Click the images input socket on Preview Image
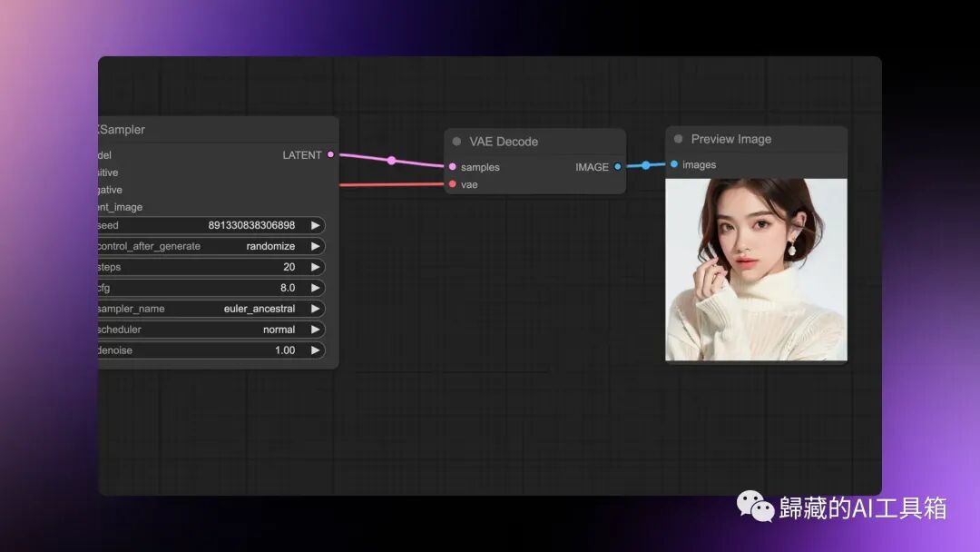Image resolution: width=980 pixels, height=552 pixels. [x=673, y=164]
